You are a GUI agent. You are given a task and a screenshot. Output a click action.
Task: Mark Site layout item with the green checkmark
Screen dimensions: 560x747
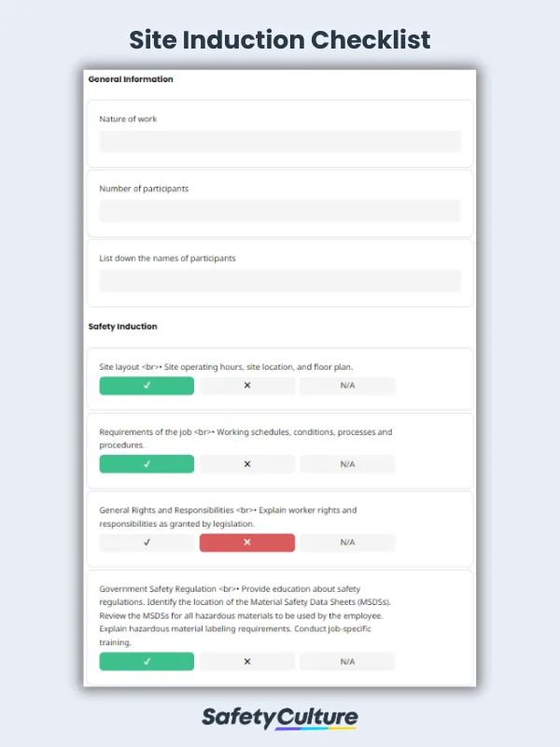click(147, 386)
